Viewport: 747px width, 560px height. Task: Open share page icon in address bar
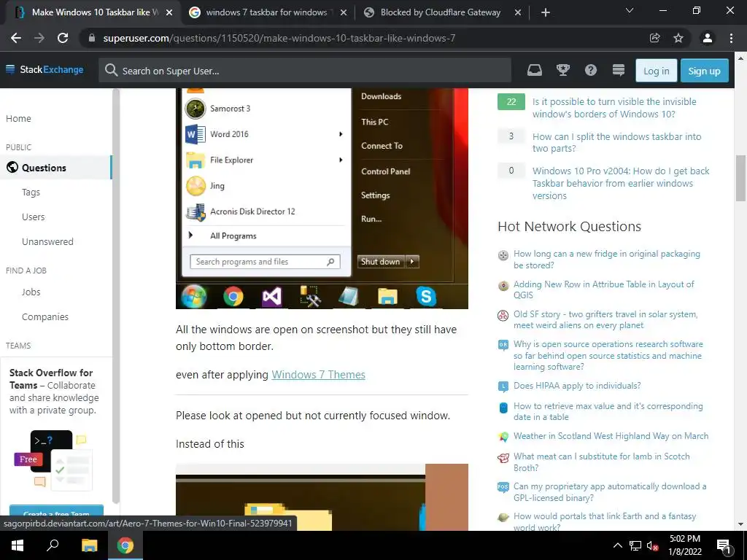click(655, 38)
